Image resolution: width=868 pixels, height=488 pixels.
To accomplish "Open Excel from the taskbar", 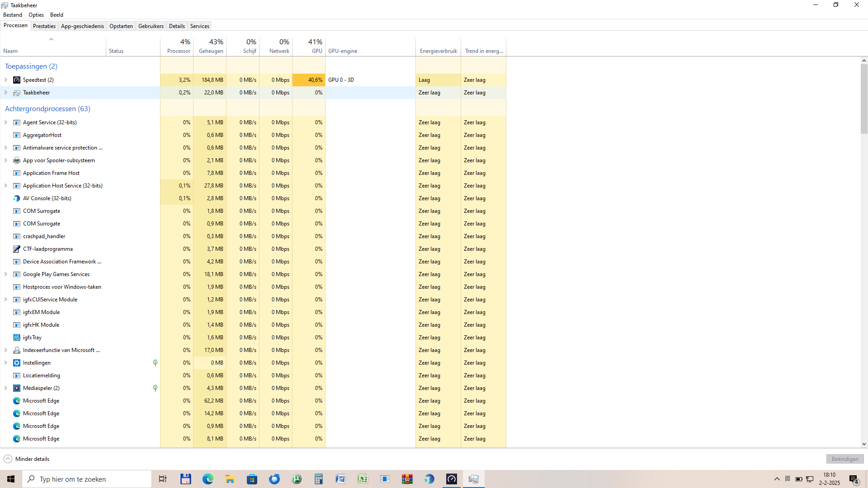I will tap(363, 479).
